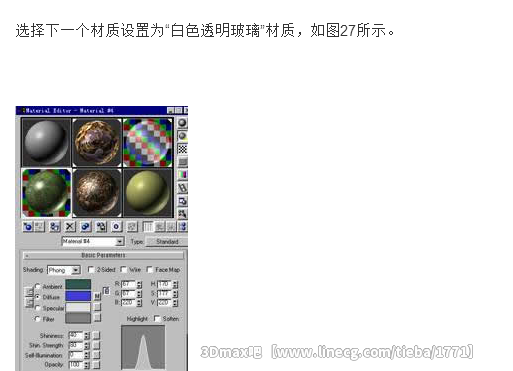Screen dimensions: 513x371
Task: Enable the Soften checkbox
Action: pos(157,319)
